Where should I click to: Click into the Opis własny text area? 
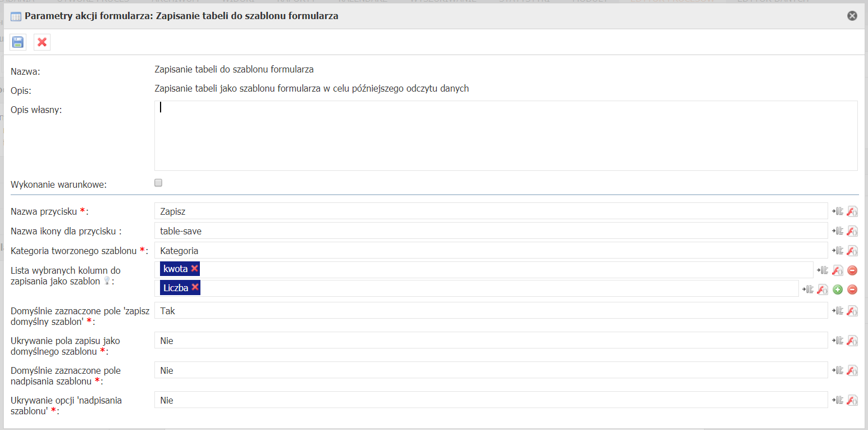(506, 135)
